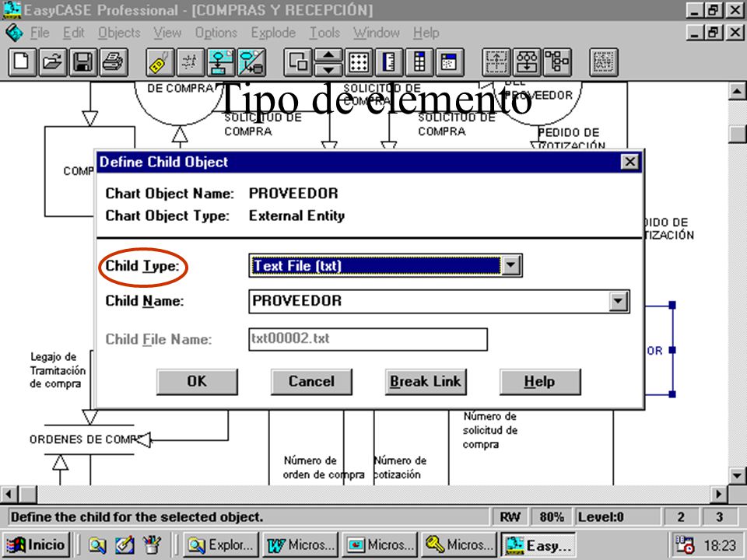Expand the Child Name dropdown arrow

[618, 301]
